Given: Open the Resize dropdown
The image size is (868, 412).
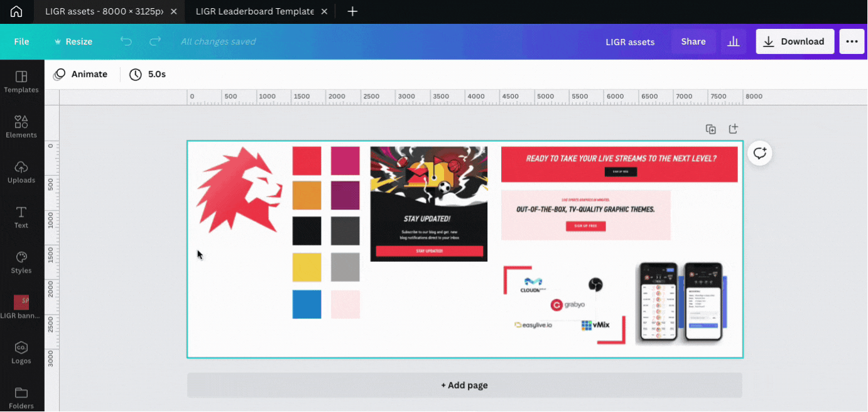Looking at the screenshot, I should click(73, 41).
